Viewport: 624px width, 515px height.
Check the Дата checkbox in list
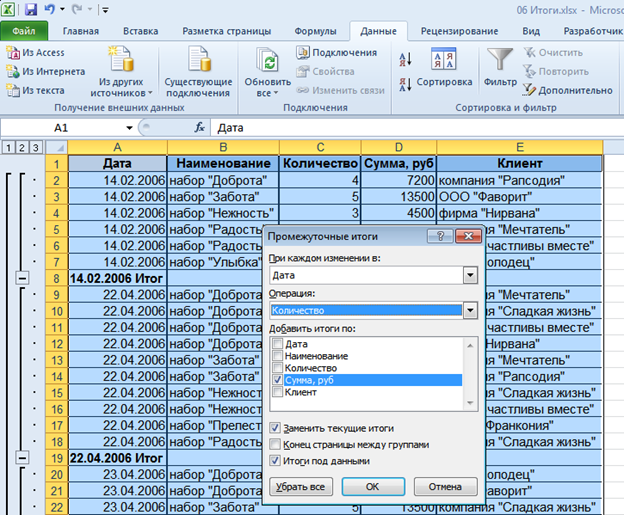click(278, 343)
